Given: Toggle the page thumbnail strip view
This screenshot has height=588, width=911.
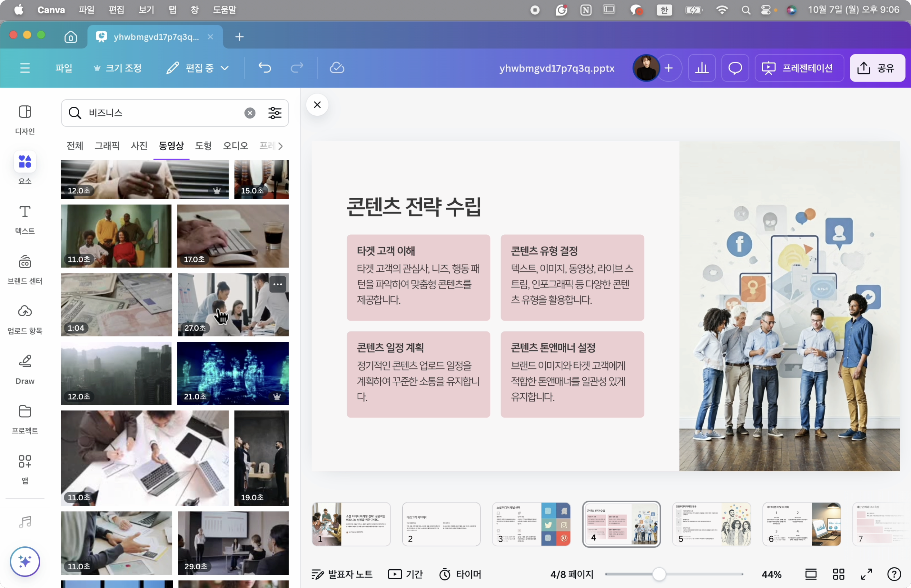Looking at the screenshot, I should click(x=811, y=574).
